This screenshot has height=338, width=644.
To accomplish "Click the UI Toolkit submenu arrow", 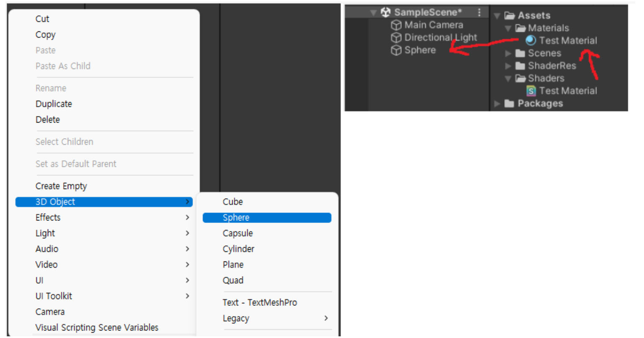I will coord(187,296).
